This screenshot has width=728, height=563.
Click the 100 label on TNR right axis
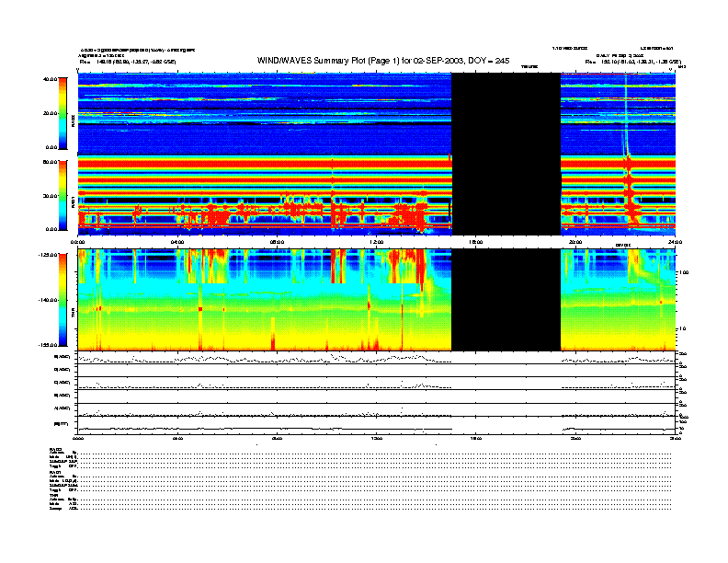[684, 272]
